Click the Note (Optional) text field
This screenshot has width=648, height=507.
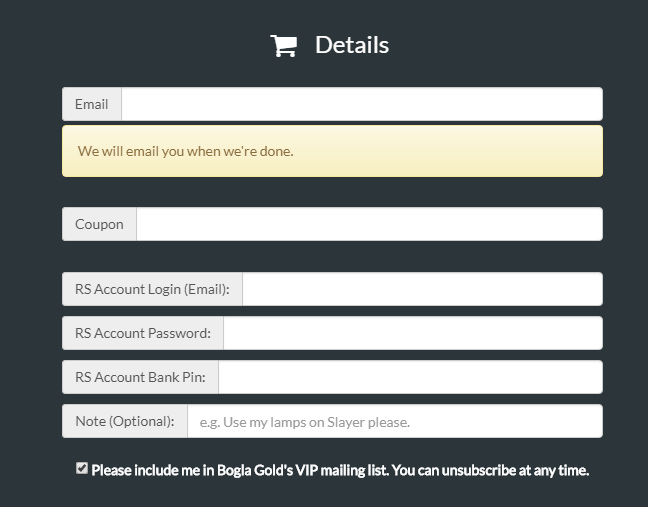395,421
